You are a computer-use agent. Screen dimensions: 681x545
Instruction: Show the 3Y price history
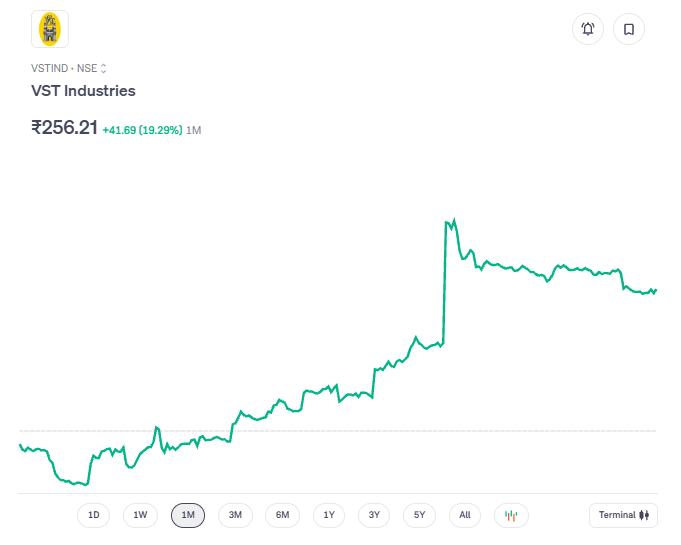point(374,515)
